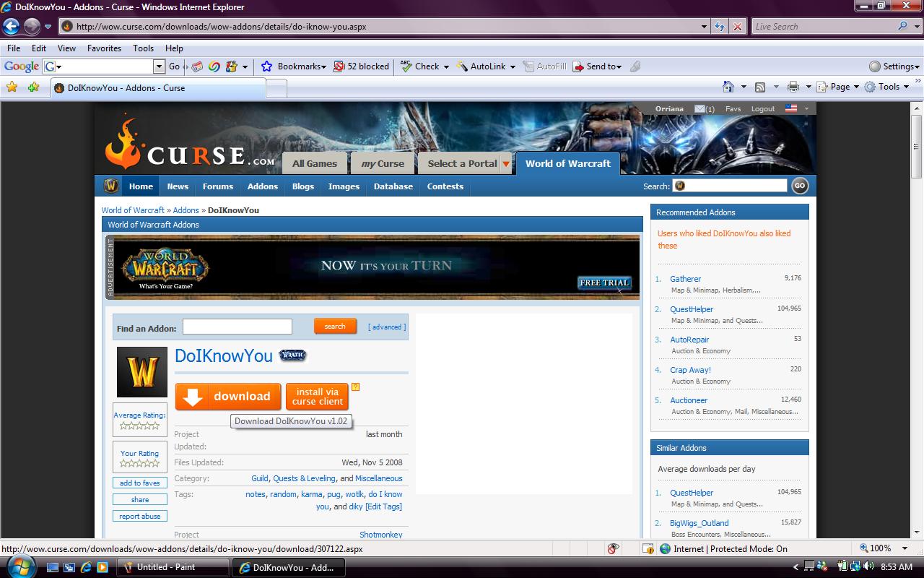This screenshot has height=578, width=924.
Task: Open the Edit menu
Action: point(39,48)
